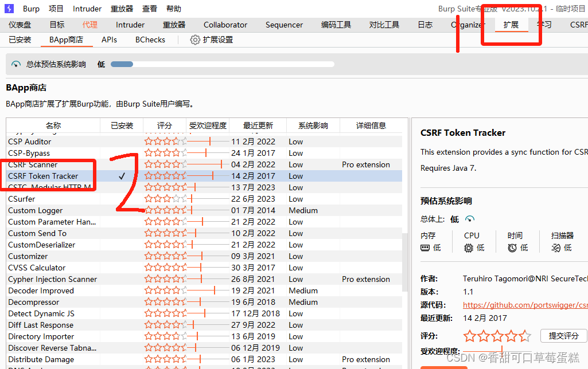Click the scanner (扫描器) impact icon
This screenshot has height=369, width=588.
554,248
